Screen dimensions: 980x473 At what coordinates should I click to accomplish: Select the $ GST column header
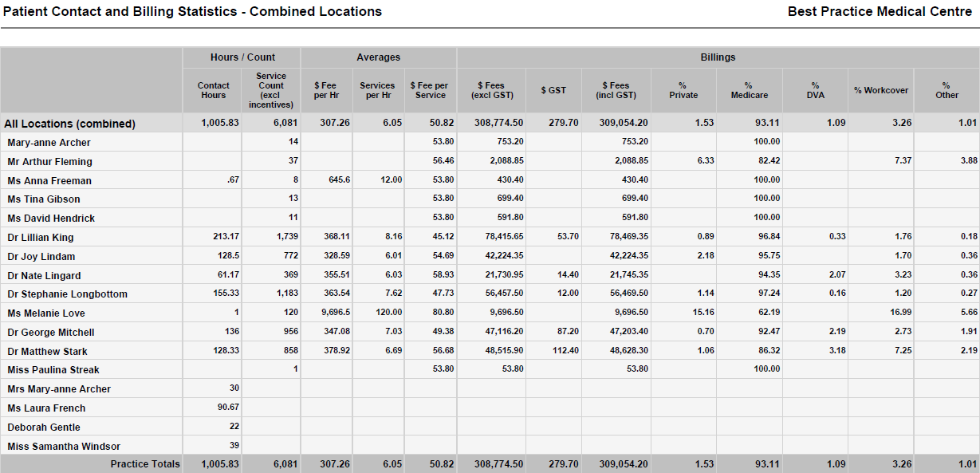[553, 90]
